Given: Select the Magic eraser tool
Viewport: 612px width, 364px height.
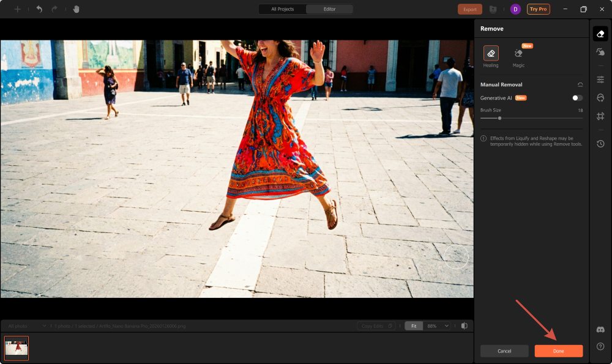Looking at the screenshot, I should pos(518,54).
